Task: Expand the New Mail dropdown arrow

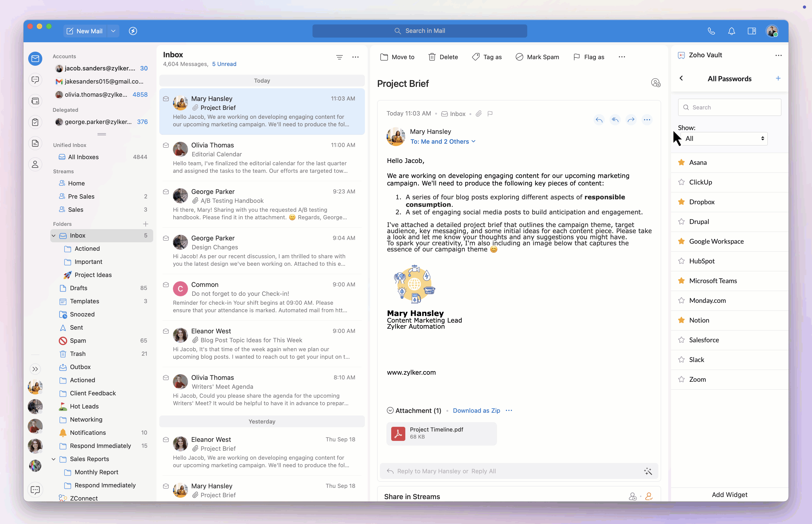Action: tap(113, 31)
